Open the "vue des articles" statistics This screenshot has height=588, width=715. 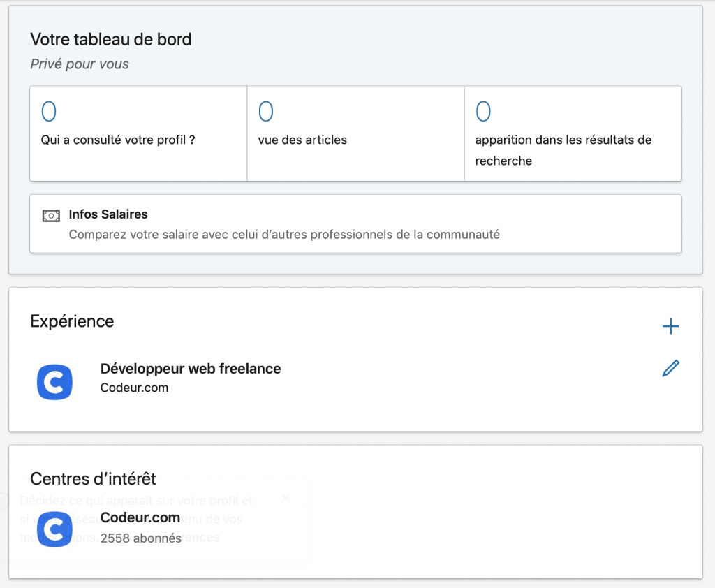pyautogui.click(x=302, y=140)
